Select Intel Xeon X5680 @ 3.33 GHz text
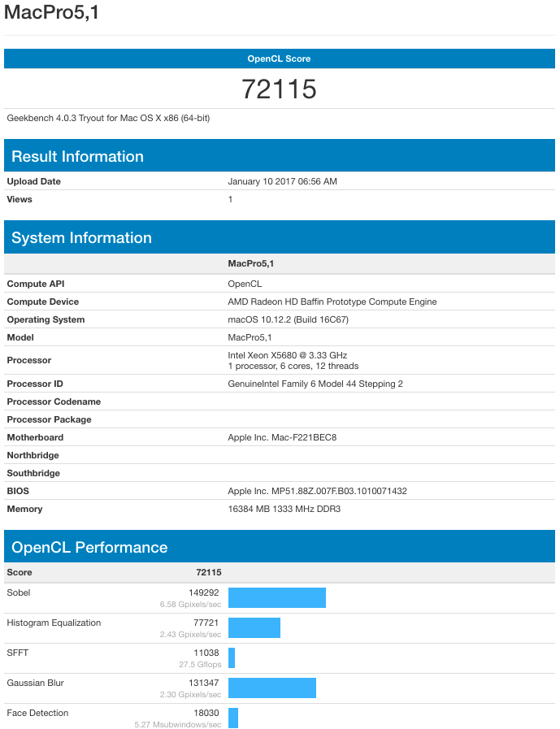Image resolution: width=560 pixels, height=729 pixels. (x=288, y=355)
